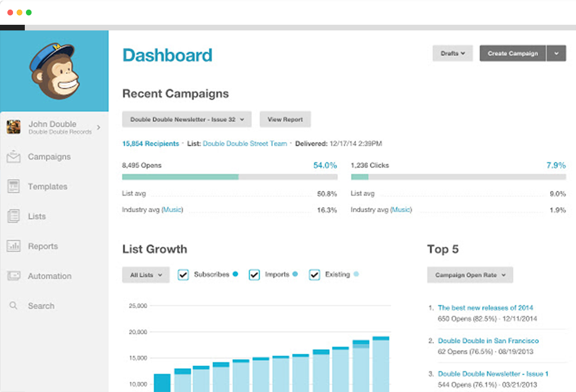Open Double Double in San Francisco campaign
The image size is (576, 392).
(488, 341)
